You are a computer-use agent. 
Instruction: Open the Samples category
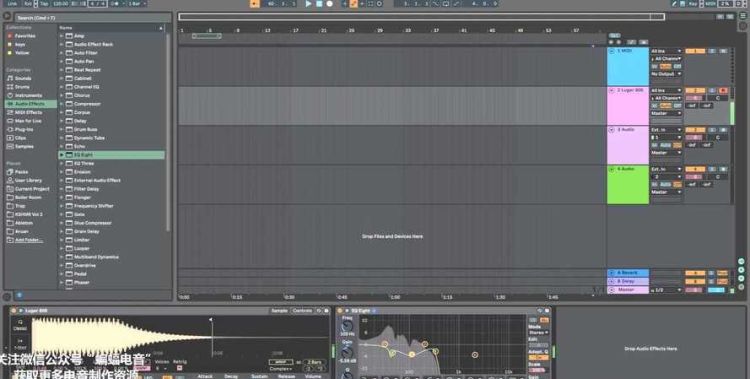(x=24, y=146)
